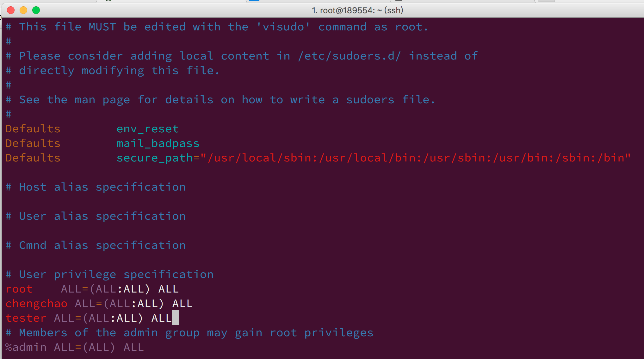Click the mail_badpass setting
The image size is (644, 359).
[158, 144]
